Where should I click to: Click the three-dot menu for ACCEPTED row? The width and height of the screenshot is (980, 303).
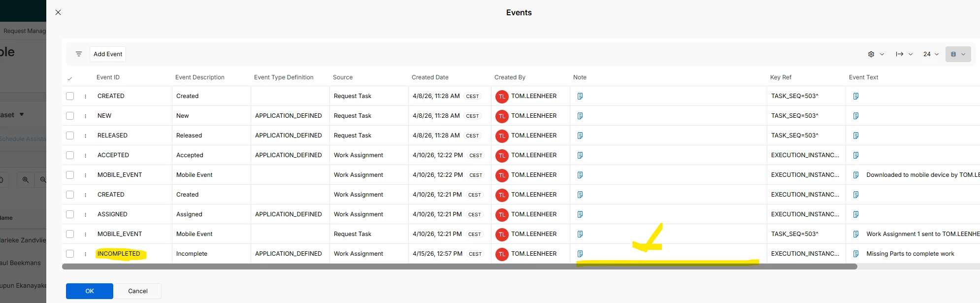pyautogui.click(x=85, y=155)
